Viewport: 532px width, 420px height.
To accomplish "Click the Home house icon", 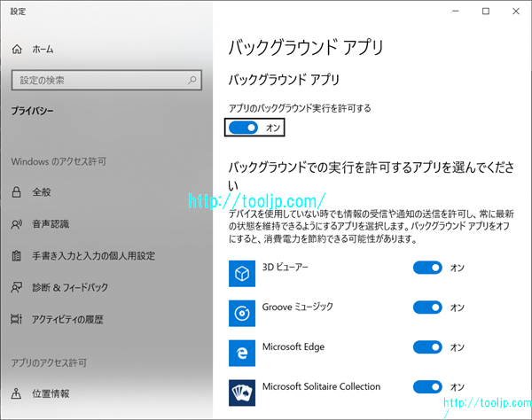I will pyautogui.click(x=17, y=50).
